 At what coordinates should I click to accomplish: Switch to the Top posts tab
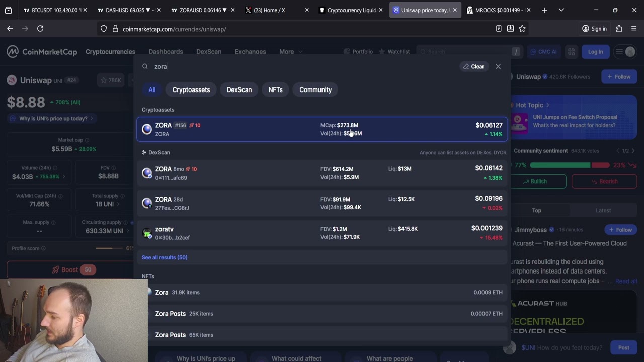click(x=537, y=211)
